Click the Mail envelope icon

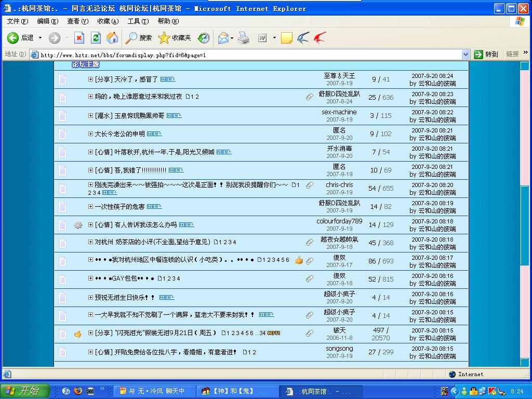pyautogui.click(x=223, y=38)
